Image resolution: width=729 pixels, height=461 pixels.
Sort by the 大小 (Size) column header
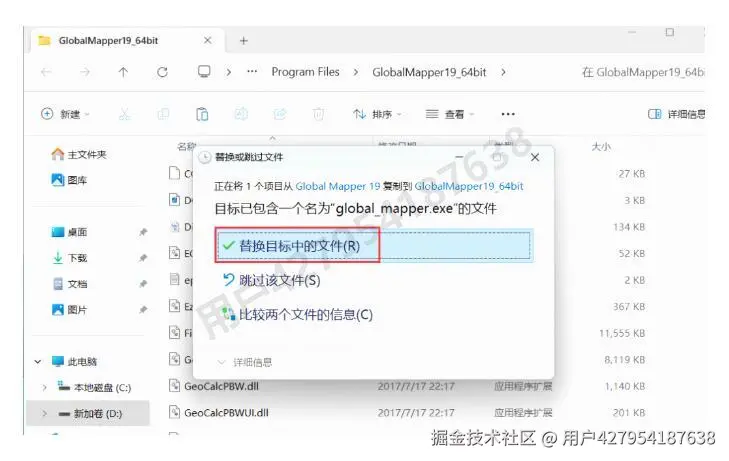pyautogui.click(x=601, y=147)
